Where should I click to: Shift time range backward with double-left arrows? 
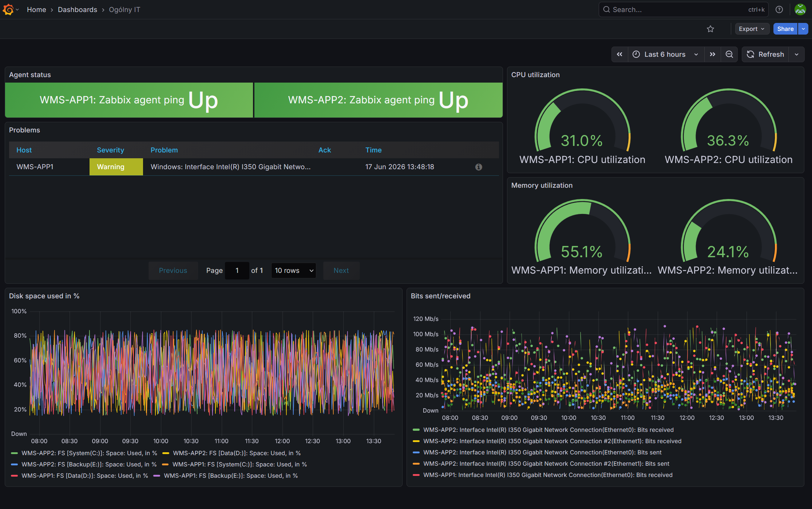pos(619,54)
